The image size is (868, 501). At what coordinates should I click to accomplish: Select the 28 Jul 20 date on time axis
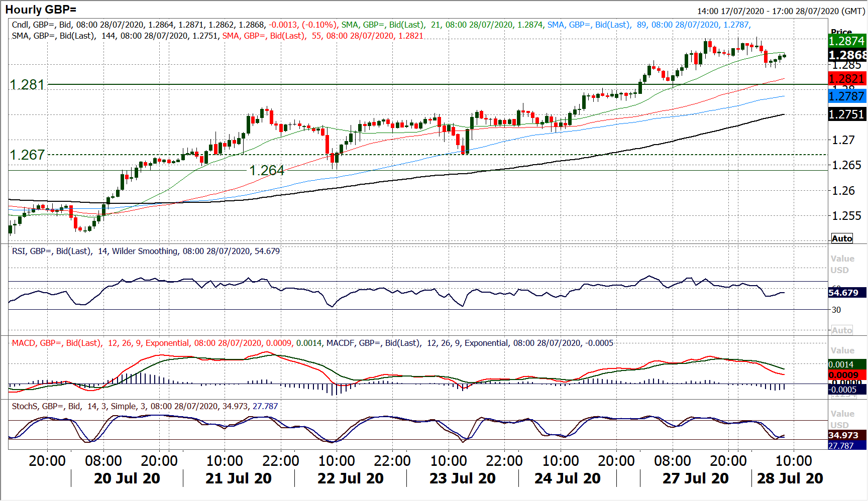790,478
